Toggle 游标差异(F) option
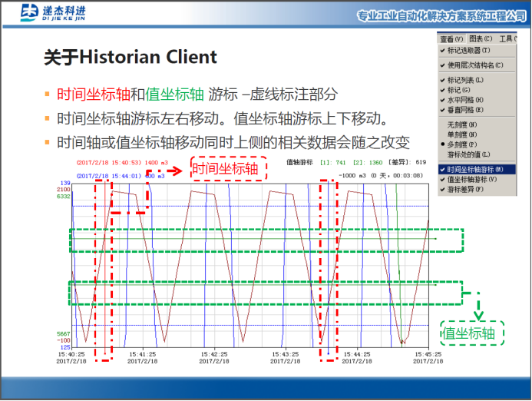This screenshot has height=401, width=532. [x=468, y=188]
